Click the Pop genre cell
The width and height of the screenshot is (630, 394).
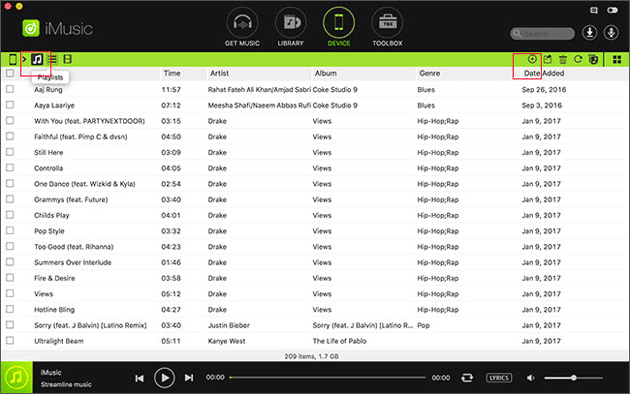point(423,325)
